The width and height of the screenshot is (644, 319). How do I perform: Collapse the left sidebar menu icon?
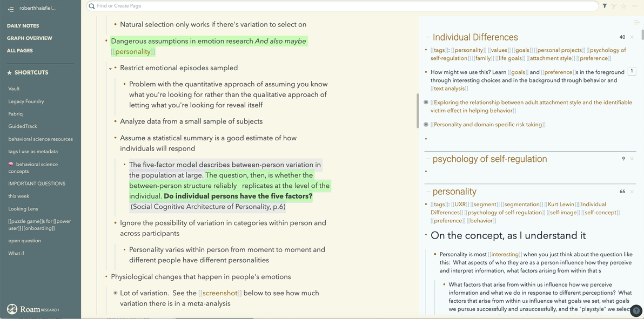pos(11,9)
